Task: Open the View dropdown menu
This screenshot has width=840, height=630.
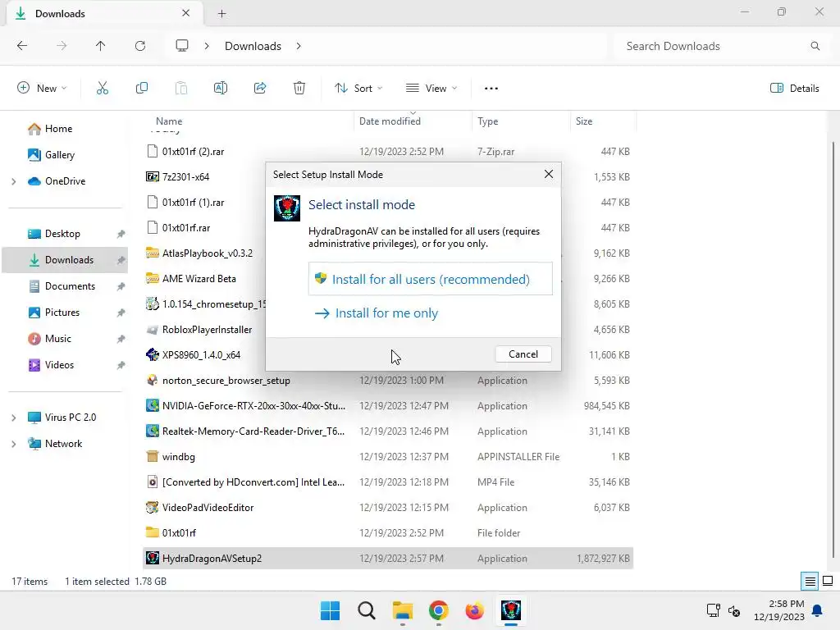Action: pos(431,89)
